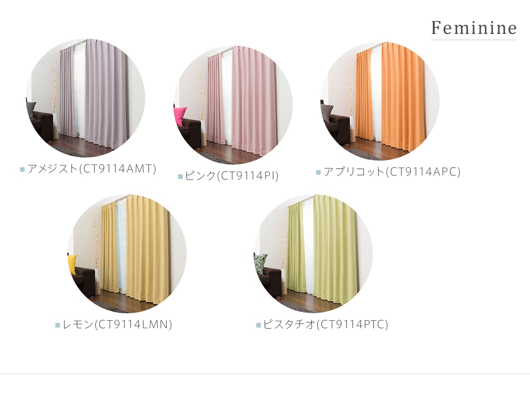Click the アプリコット(CT9114APC) label

pos(392,172)
